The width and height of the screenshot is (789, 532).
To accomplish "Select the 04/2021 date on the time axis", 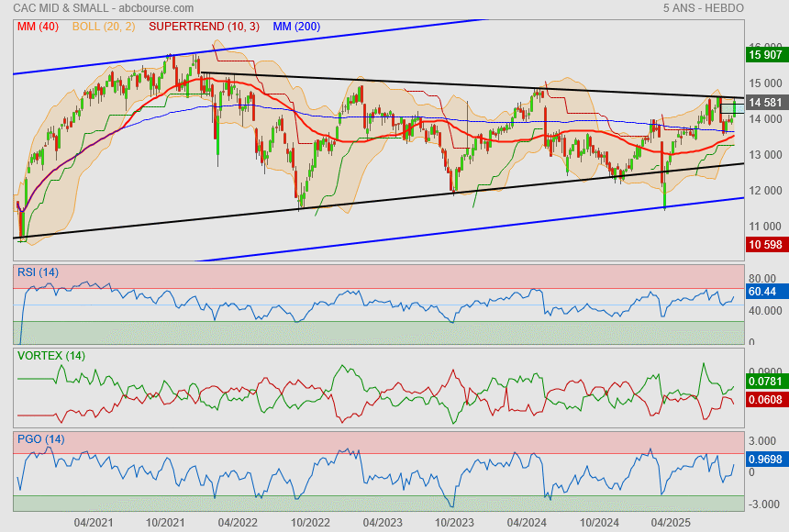I will point(94,522).
